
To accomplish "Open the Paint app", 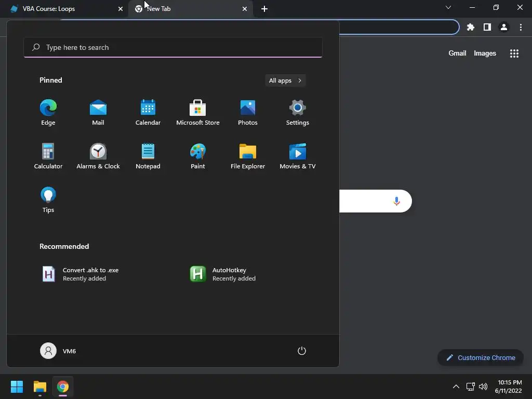I will [x=198, y=156].
